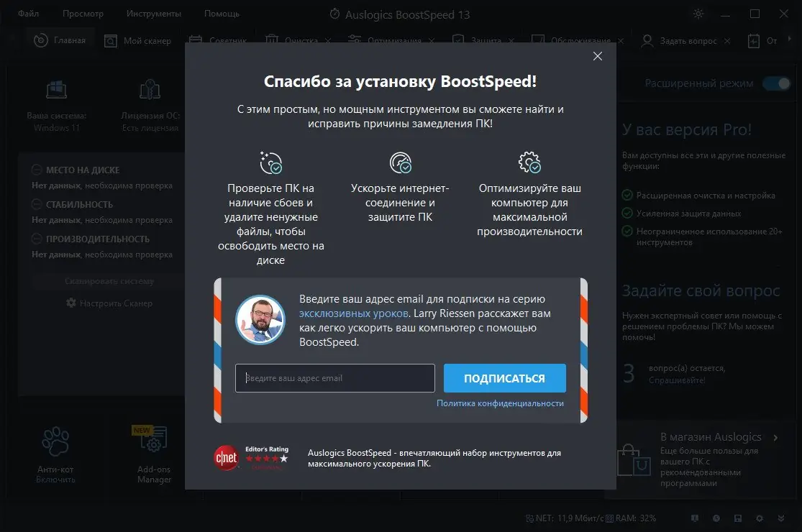Screen dimensions: 802x532
Task: Open the Файл menu
Action: click(29, 14)
